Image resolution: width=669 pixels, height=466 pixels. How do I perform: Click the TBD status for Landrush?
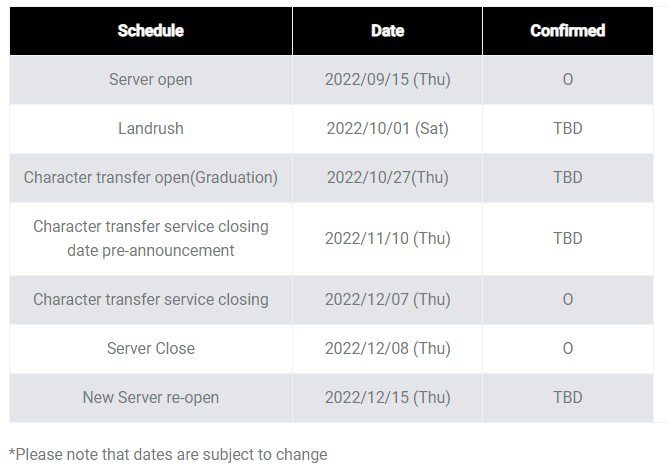click(567, 129)
